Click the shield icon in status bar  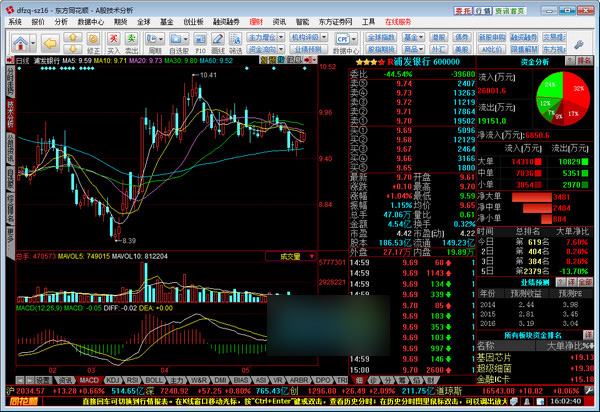point(514,401)
